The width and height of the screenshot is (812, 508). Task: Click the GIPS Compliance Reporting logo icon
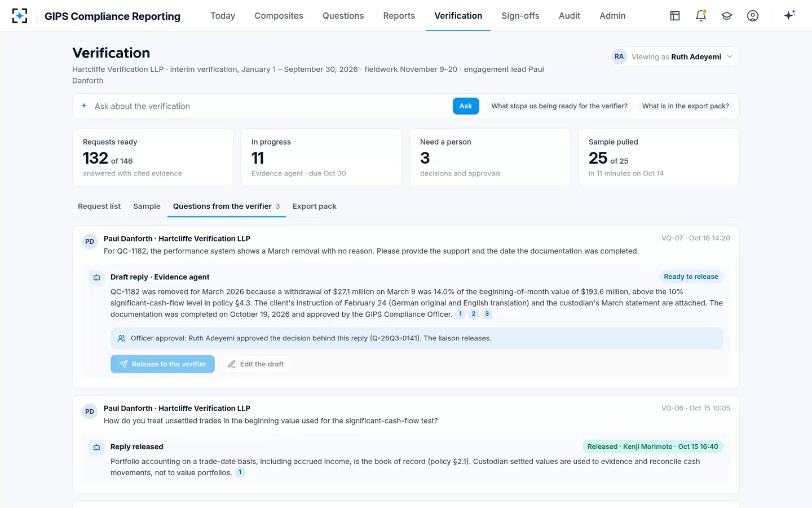[x=20, y=16]
